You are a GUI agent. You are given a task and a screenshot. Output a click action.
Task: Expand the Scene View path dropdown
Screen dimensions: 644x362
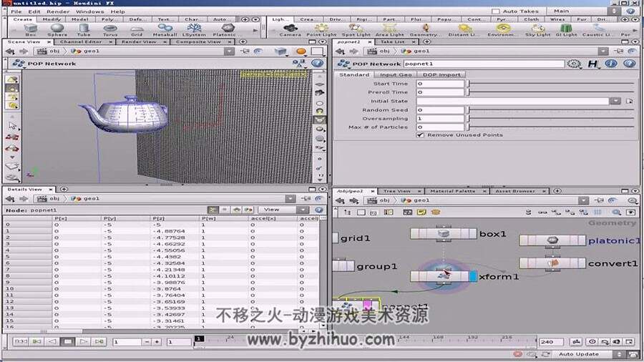(229, 52)
